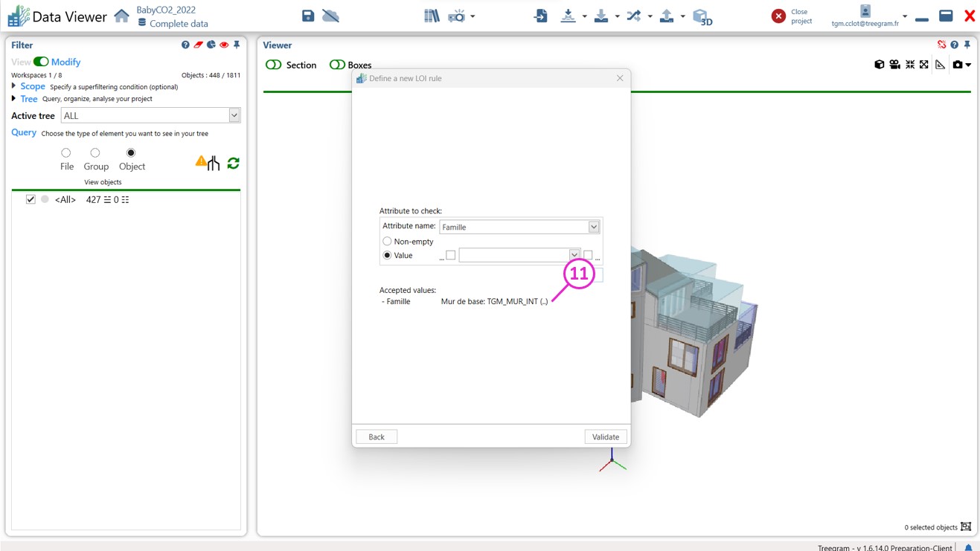
Task: Open the Attribute name Famille dropdown
Action: coord(594,227)
